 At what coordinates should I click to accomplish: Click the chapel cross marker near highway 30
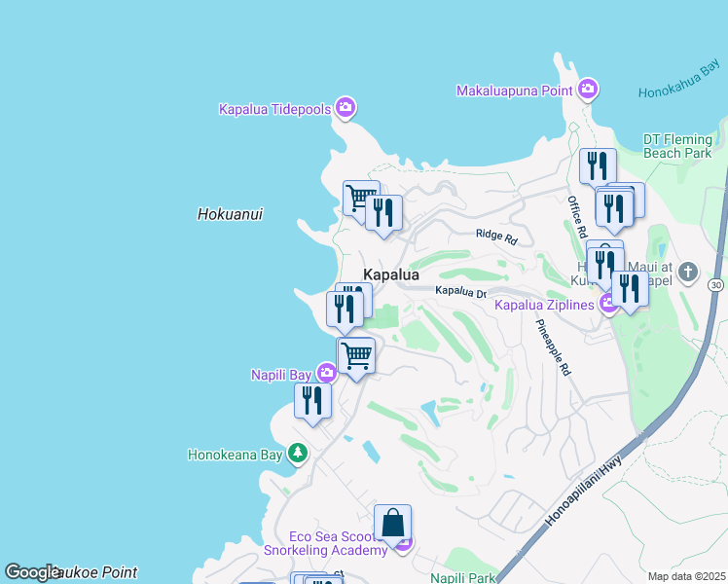click(688, 272)
